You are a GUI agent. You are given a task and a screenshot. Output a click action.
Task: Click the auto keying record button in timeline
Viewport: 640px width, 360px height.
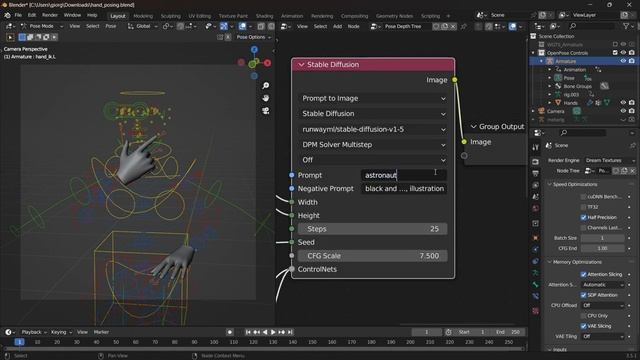pyautogui.click(x=230, y=332)
